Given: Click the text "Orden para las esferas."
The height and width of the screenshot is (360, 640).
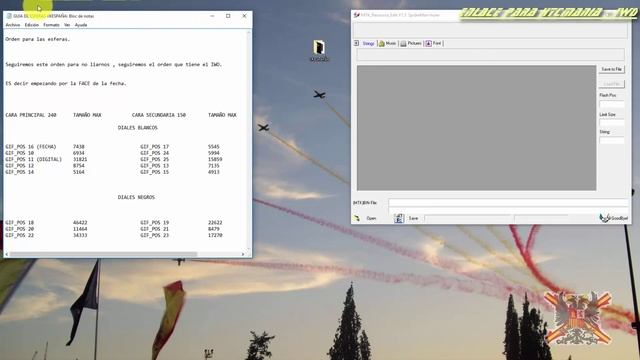Looking at the screenshot, I should 38,39.
